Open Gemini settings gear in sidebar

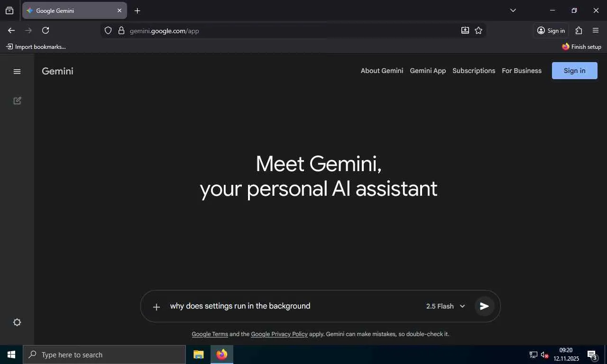point(17,322)
